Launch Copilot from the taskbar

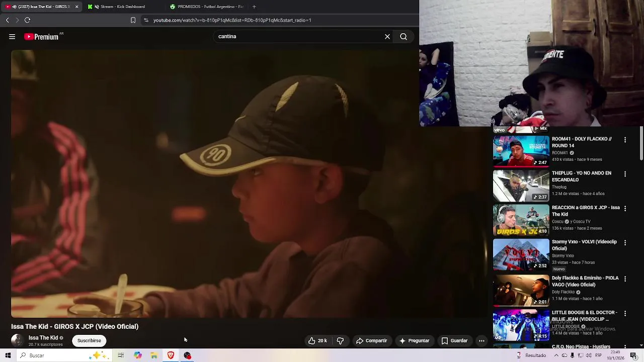coord(137,355)
